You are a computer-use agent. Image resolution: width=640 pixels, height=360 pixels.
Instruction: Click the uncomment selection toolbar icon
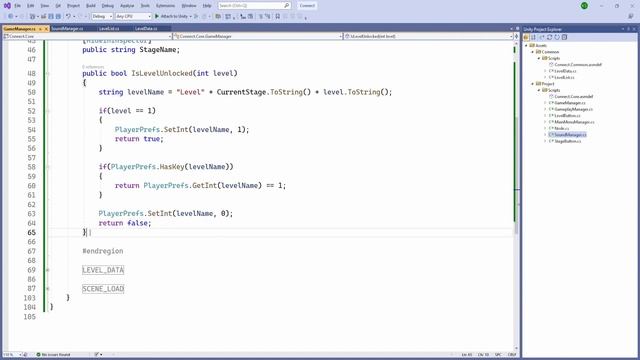pos(268,16)
